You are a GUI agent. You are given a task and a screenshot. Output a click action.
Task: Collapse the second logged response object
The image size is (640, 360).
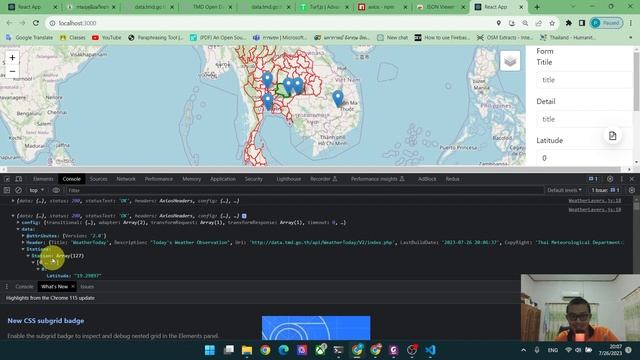[13, 216]
